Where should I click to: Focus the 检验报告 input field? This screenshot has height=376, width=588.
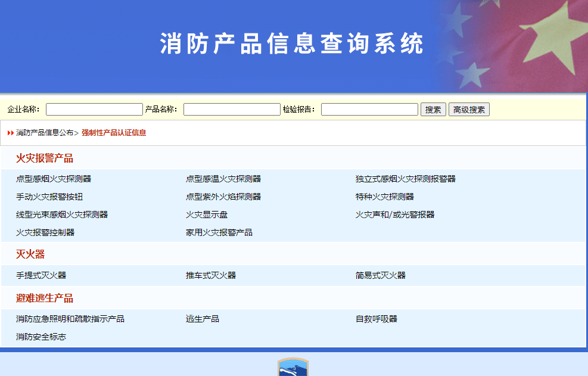tap(369, 110)
